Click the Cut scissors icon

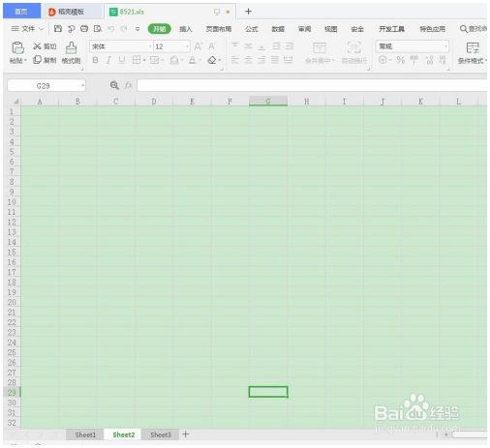(x=37, y=46)
